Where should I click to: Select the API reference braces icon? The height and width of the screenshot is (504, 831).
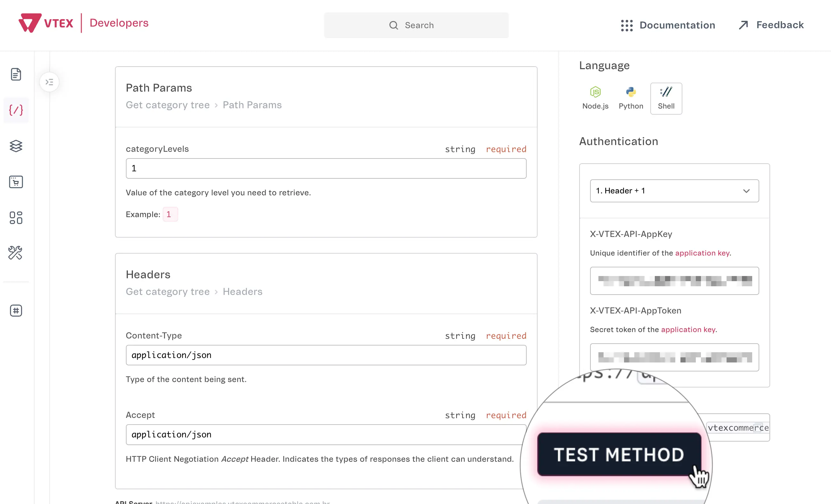point(16,110)
